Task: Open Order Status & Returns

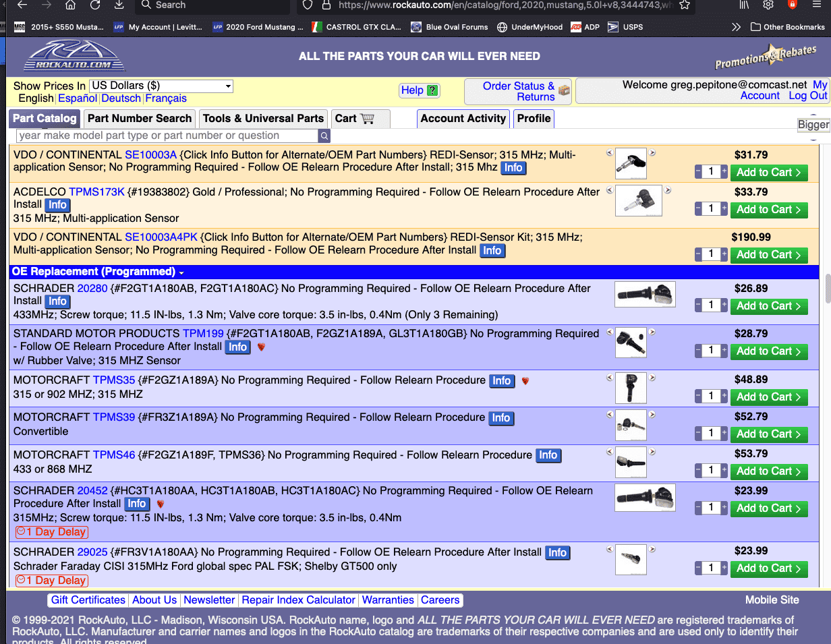Action: tap(518, 92)
